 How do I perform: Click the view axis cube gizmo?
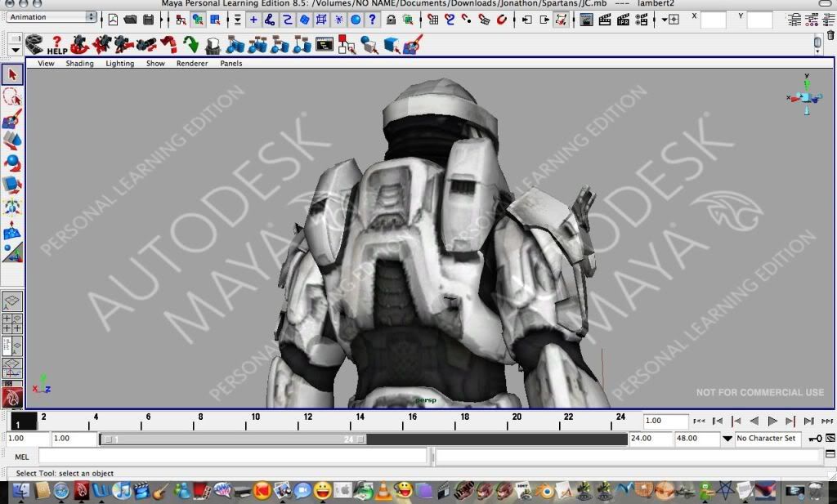806,96
